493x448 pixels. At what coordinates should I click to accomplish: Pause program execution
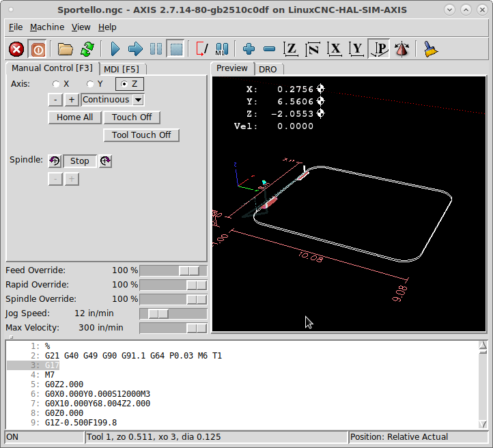(156, 49)
